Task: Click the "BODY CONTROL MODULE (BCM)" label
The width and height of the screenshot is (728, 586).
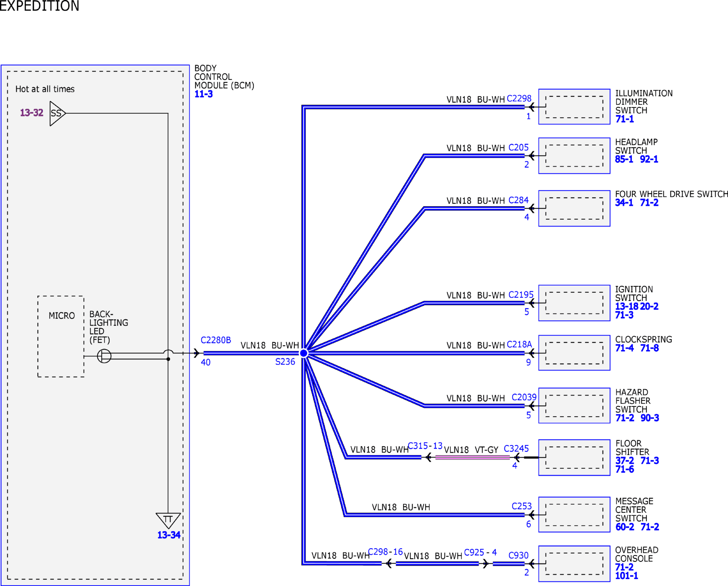Action: [x=224, y=77]
